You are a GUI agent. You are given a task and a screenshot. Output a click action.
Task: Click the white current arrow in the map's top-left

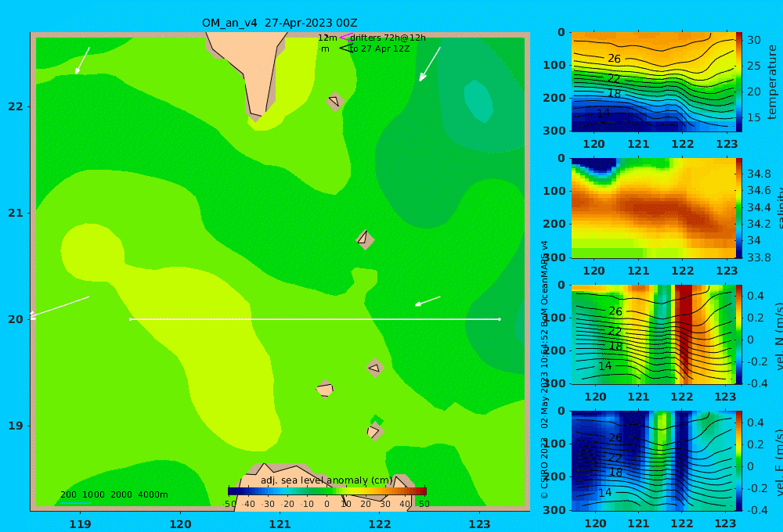pos(82,60)
